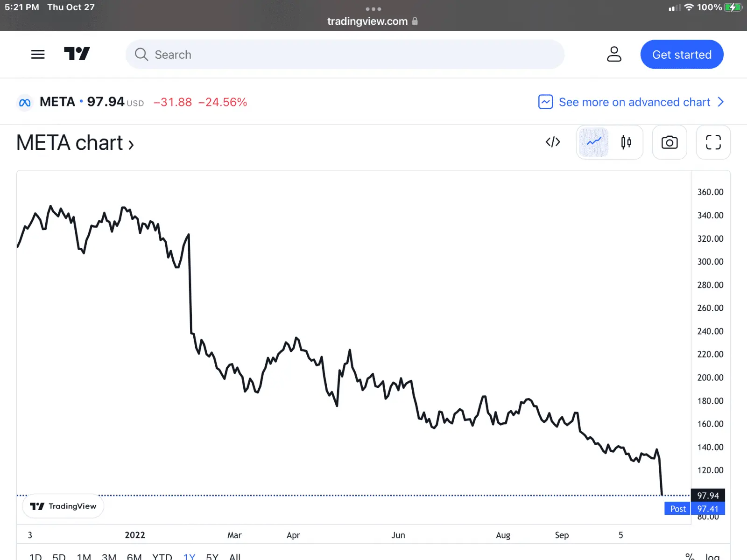Click the Get started button

[682, 55]
